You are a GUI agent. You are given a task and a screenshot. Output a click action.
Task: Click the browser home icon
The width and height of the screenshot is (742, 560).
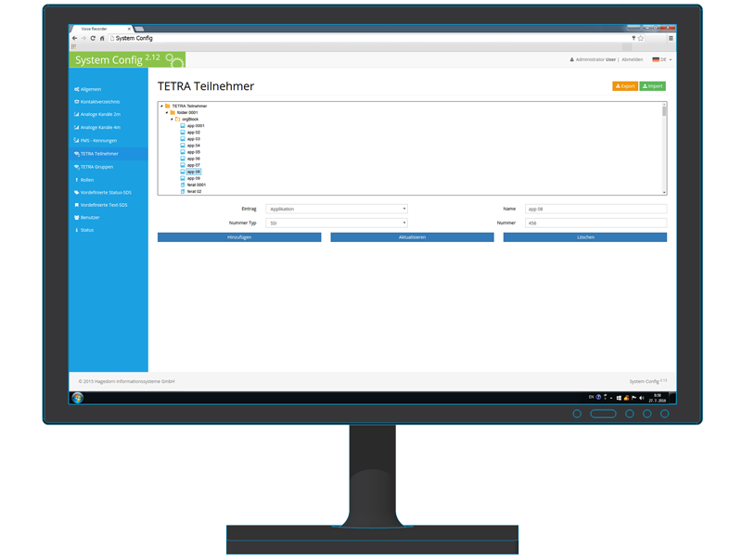102,38
